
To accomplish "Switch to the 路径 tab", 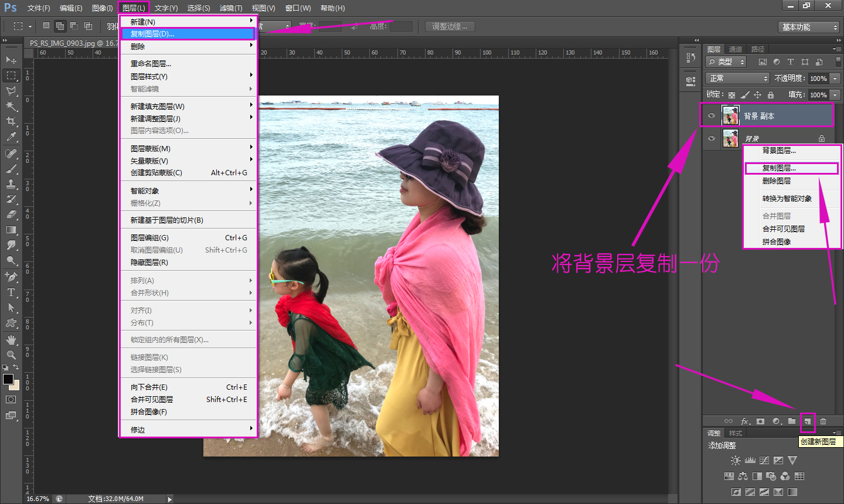I will (758, 49).
